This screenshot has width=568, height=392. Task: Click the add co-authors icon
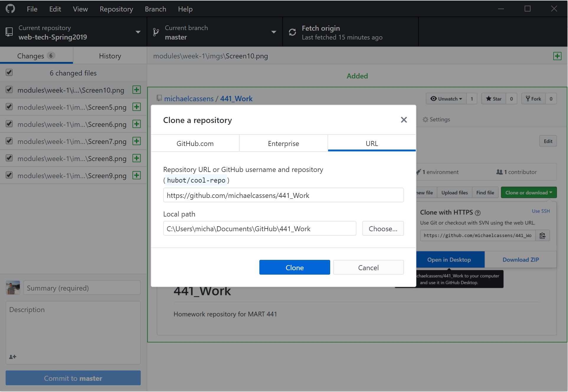pyautogui.click(x=13, y=357)
